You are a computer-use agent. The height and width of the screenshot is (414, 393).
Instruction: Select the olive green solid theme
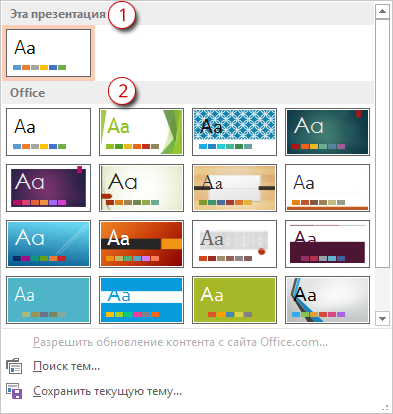(x=234, y=300)
